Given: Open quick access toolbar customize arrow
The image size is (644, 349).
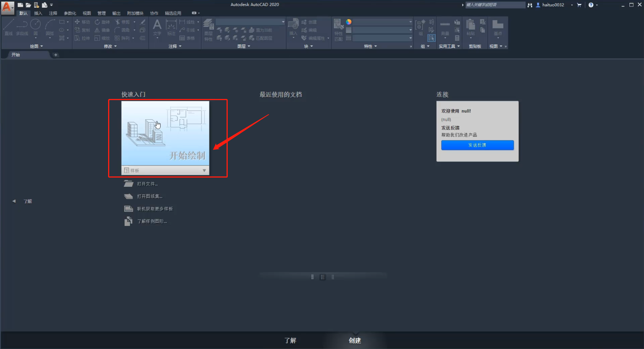Looking at the screenshot, I should (x=51, y=5).
